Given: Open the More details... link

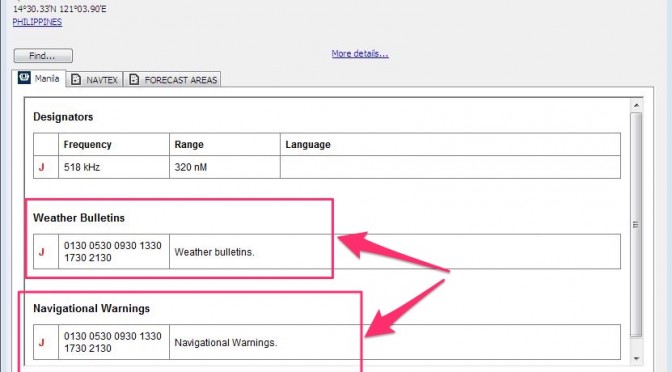Looking at the screenshot, I should [x=360, y=54].
